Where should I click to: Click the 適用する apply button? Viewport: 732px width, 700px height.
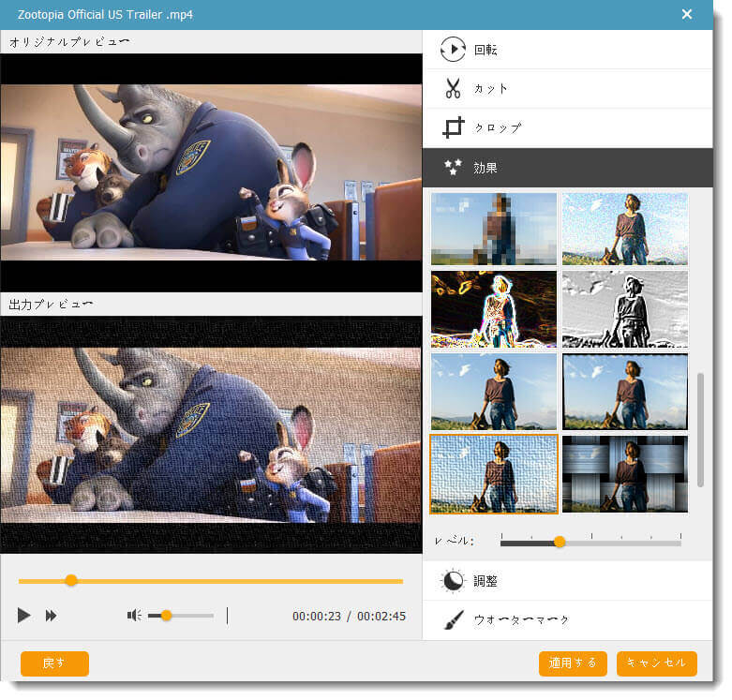573,663
